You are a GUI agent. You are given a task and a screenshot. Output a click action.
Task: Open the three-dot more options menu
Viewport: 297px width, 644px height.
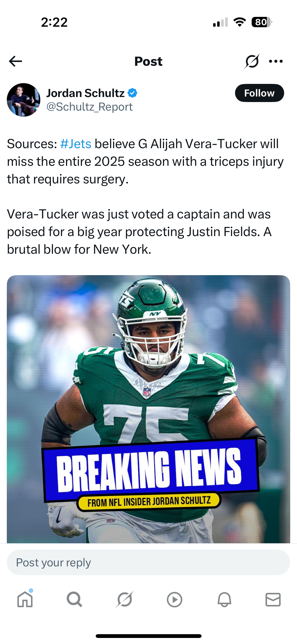click(276, 61)
